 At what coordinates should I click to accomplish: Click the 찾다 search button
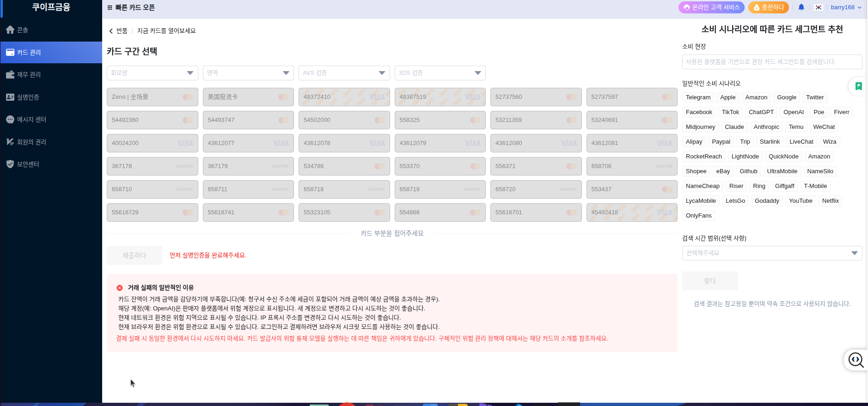click(x=710, y=281)
